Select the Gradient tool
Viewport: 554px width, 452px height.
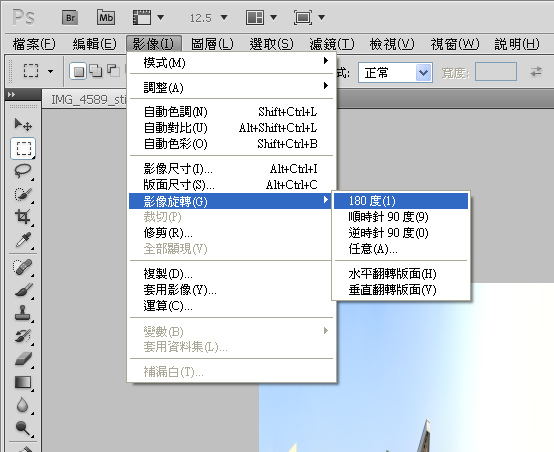[x=23, y=382]
